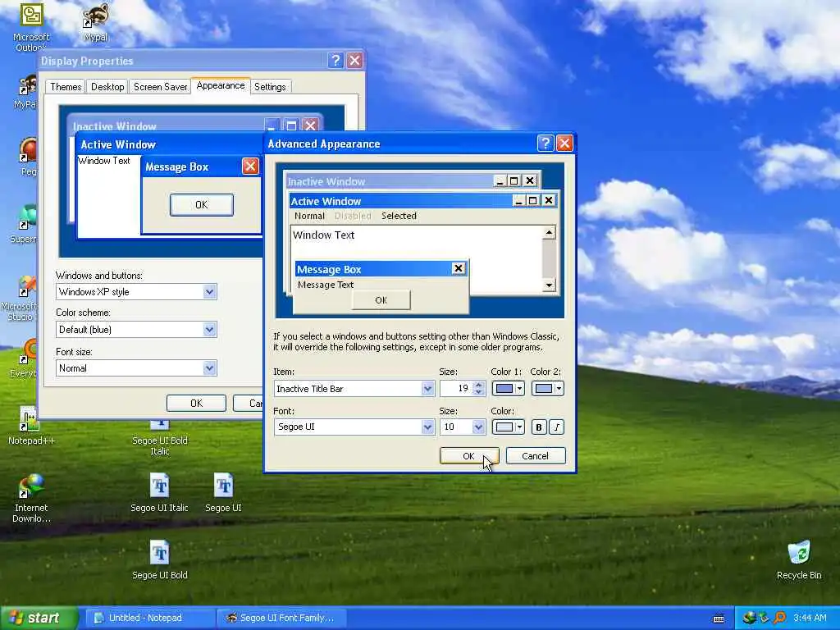The height and width of the screenshot is (630, 840).
Task: Open the Color 2 picker
Action: click(547, 388)
